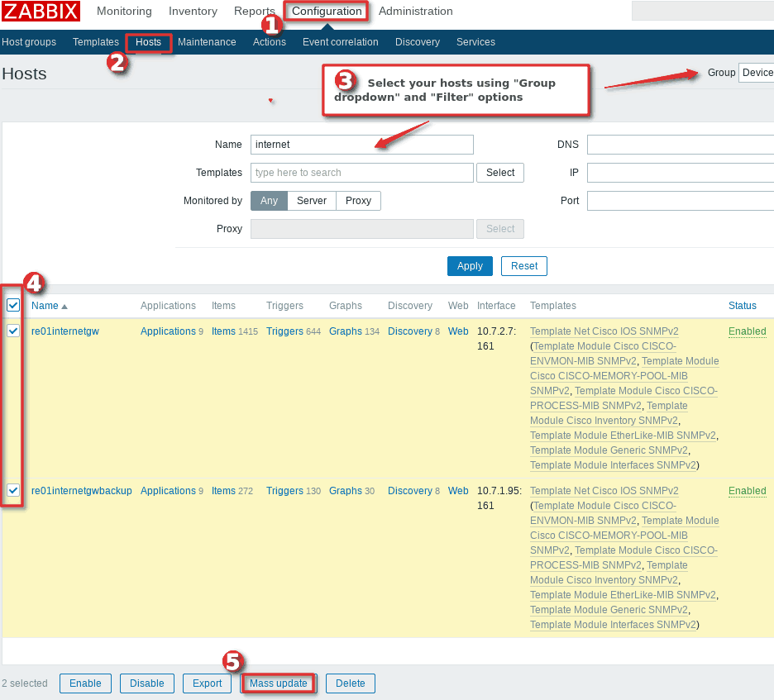Screen dimensions: 774x700
Task: Click the Name filter input field
Action: pyautogui.click(x=361, y=145)
